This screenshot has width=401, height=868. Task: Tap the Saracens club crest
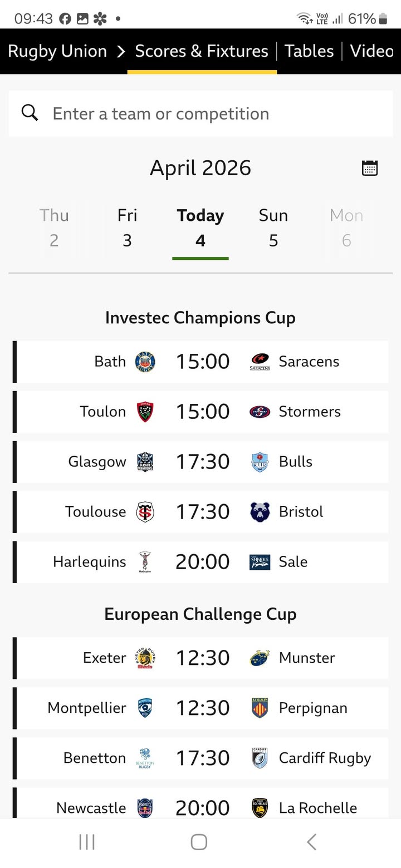pyautogui.click(x=260, y=362)
